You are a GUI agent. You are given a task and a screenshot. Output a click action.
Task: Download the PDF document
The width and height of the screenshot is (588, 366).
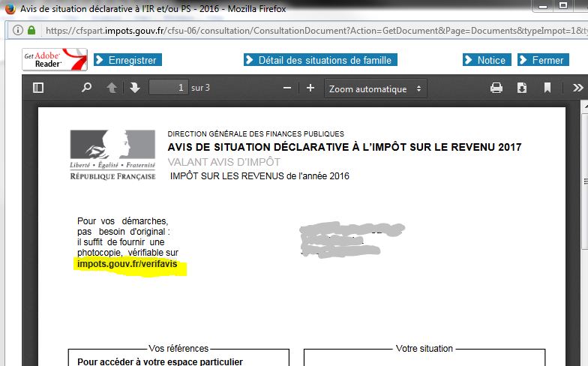coord(522,88)
